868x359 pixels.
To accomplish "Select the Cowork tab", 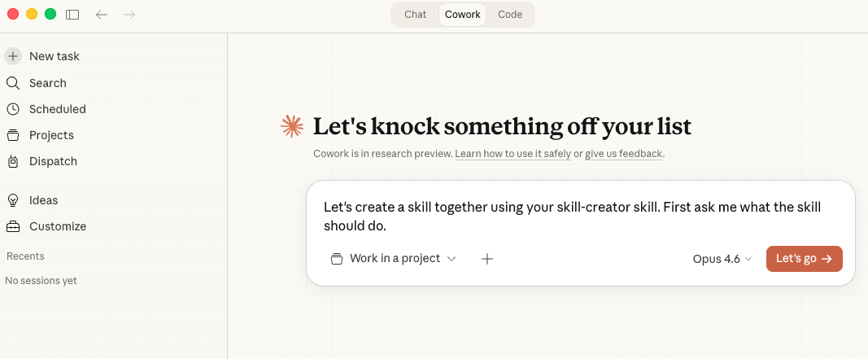I will tap(462, 15).
